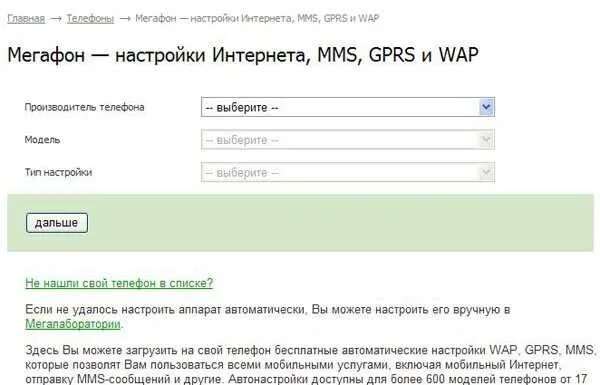Click the 'дальше' button

[57, 223]
